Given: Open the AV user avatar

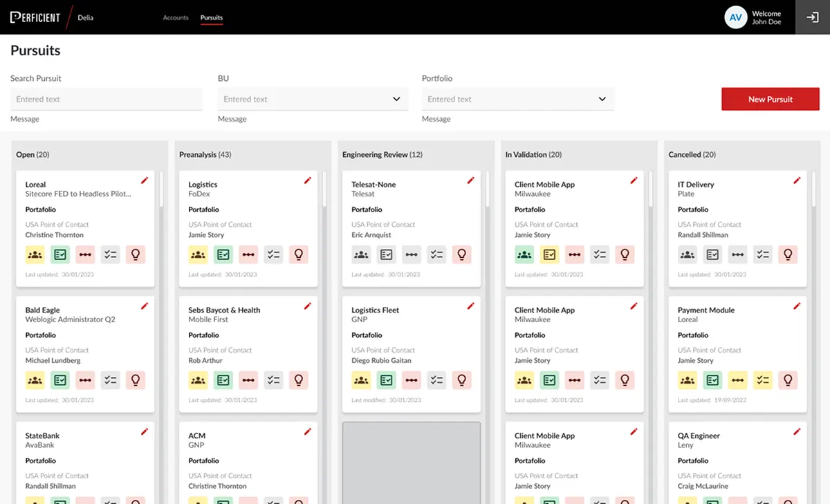Looking at the screenshot, I should 736,17.
